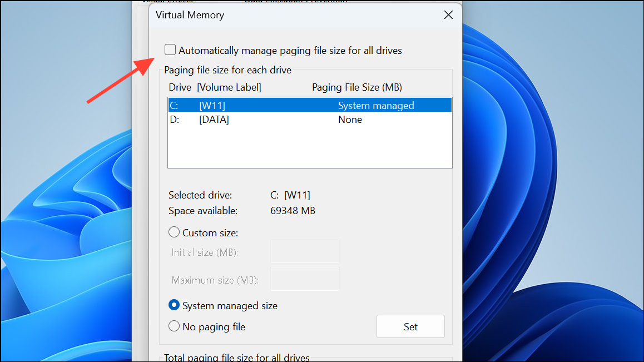
Task: Select drive D: [DATA] row
Action: tap(310, 120)
